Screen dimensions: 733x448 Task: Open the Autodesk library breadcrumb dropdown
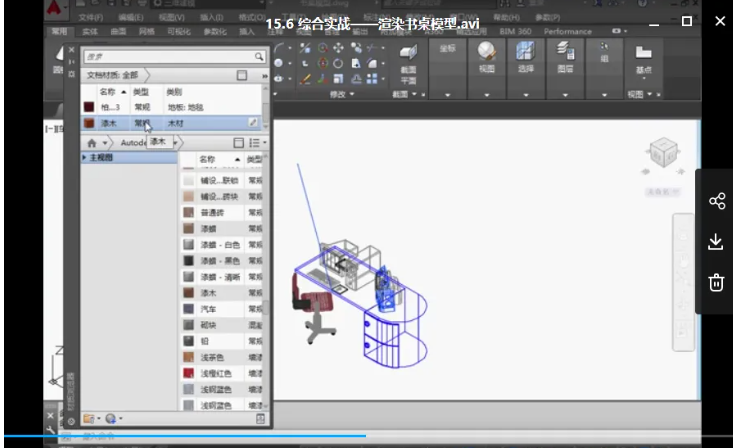(x=175, y=143)
